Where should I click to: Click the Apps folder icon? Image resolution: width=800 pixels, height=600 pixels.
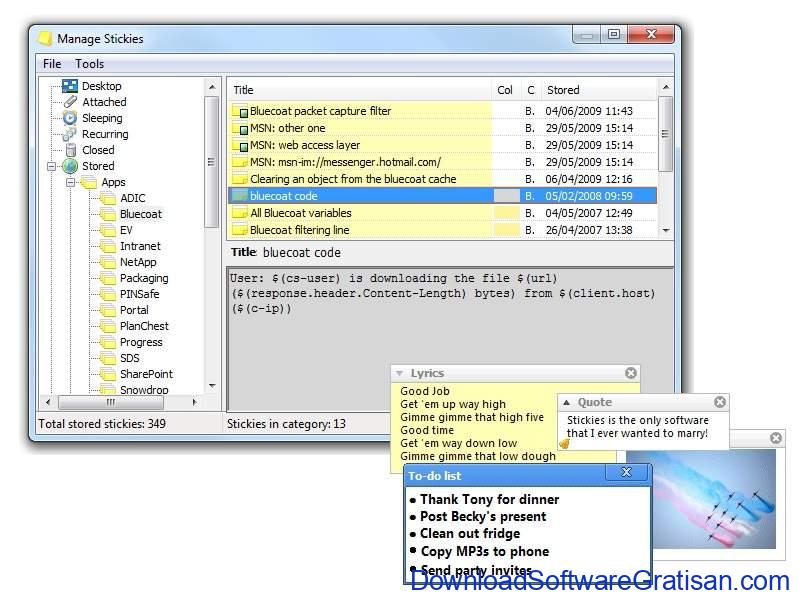coord(89,182)
